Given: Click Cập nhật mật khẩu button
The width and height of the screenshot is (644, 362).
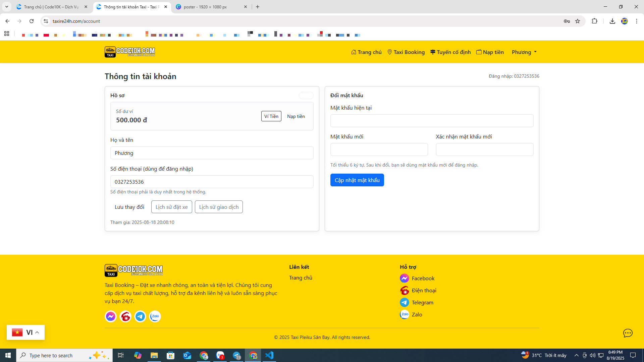Looking at the screenshot, I should [357, 180].
